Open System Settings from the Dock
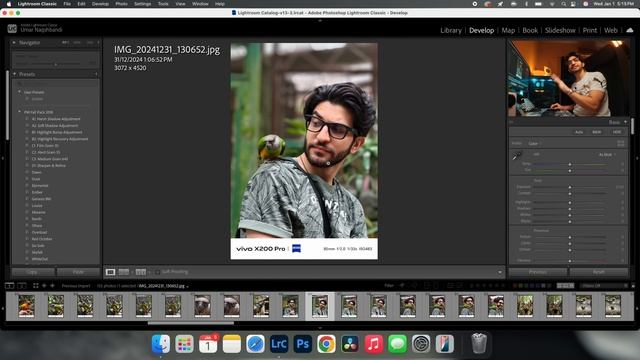Image resolution: width=640 pixels, height=360 pixels. click(421, 344)
